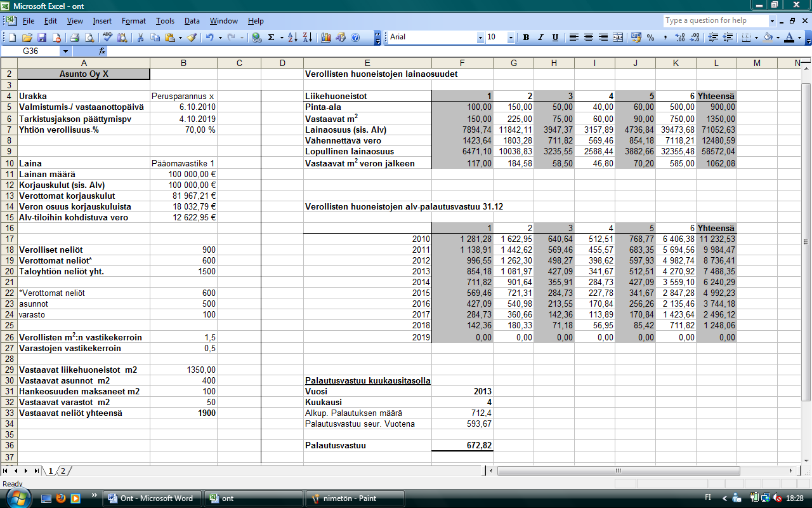
Task: Select column E header
Action: [367, 63]
